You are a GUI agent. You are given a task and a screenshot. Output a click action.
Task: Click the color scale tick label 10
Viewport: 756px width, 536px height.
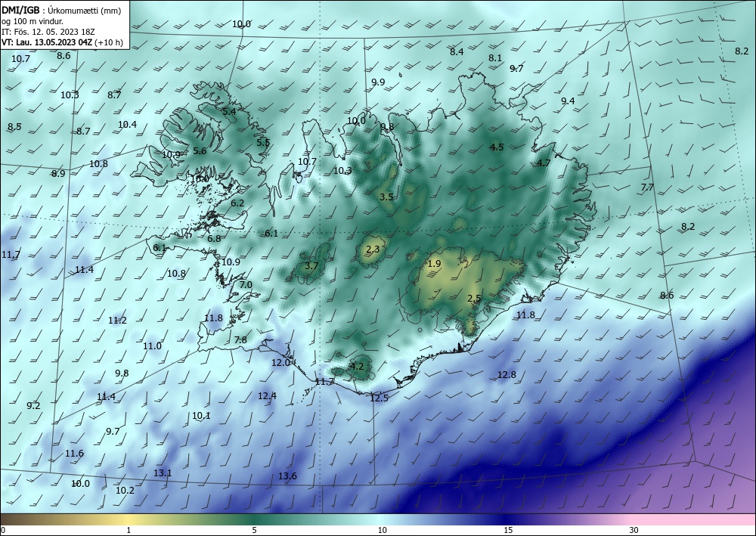pos(382,530)
